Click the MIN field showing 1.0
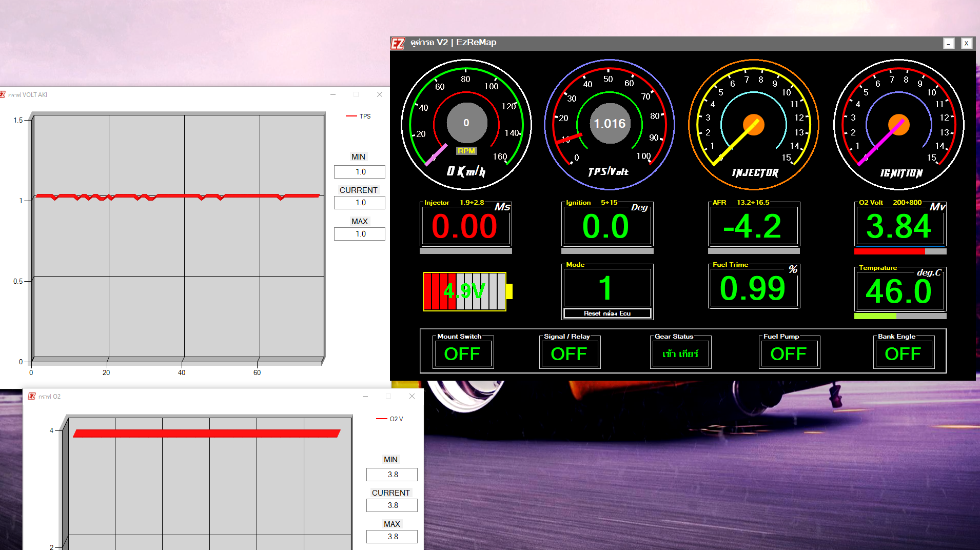Screen dimensions: 980x550 tap(359, 171)
